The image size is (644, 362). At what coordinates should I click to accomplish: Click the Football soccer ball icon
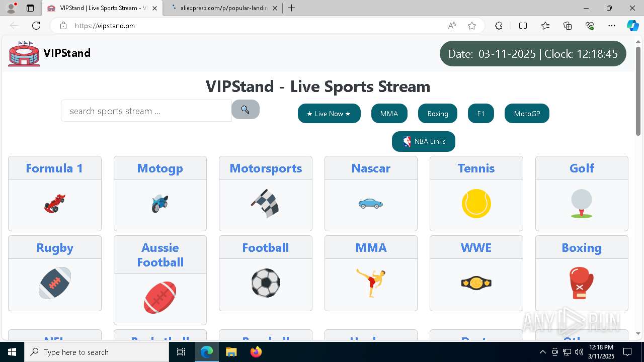point(266,283)
